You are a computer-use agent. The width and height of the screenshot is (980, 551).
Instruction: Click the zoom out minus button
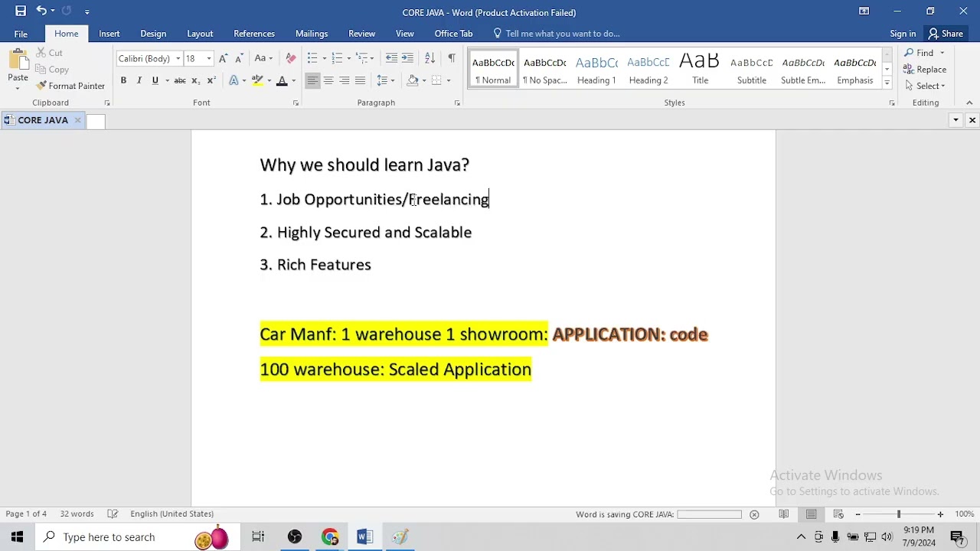click(858, 514)
